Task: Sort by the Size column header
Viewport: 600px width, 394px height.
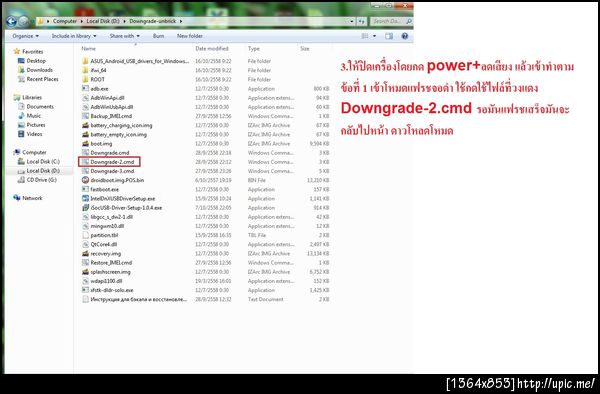Action: pos(305,49)
